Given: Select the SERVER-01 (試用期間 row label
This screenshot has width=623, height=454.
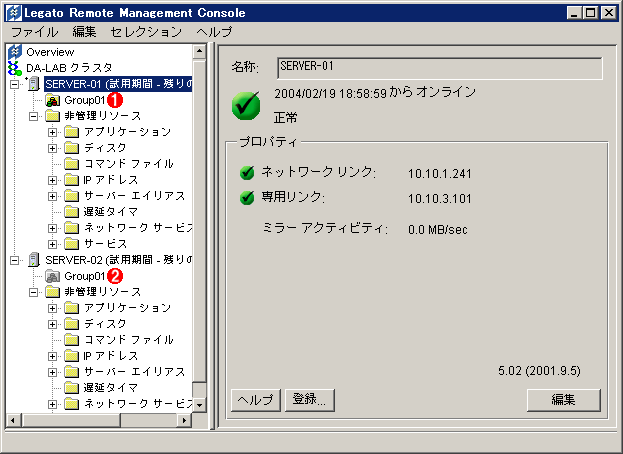Looking at the screenshot, I should click(118, 84).
